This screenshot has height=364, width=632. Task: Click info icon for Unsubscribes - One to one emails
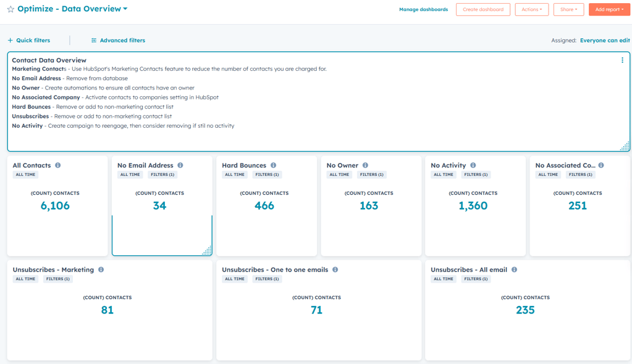point(335,270)
